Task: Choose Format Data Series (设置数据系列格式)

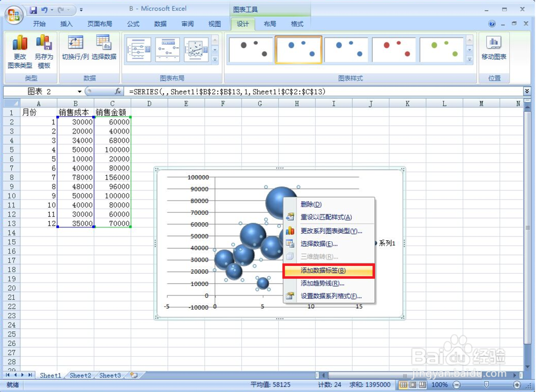Action: [329, 296]
